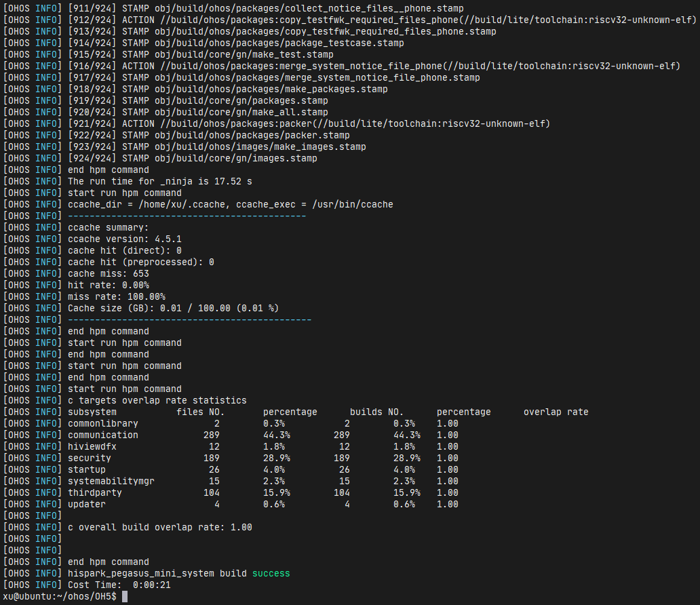Click the 'cache miss: 653' line

pos(109,273)
